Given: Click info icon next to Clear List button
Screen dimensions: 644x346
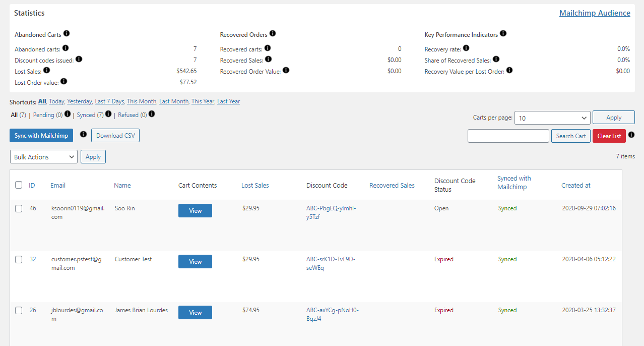Looking at the screenshot, I should click(x=631, y=135).
